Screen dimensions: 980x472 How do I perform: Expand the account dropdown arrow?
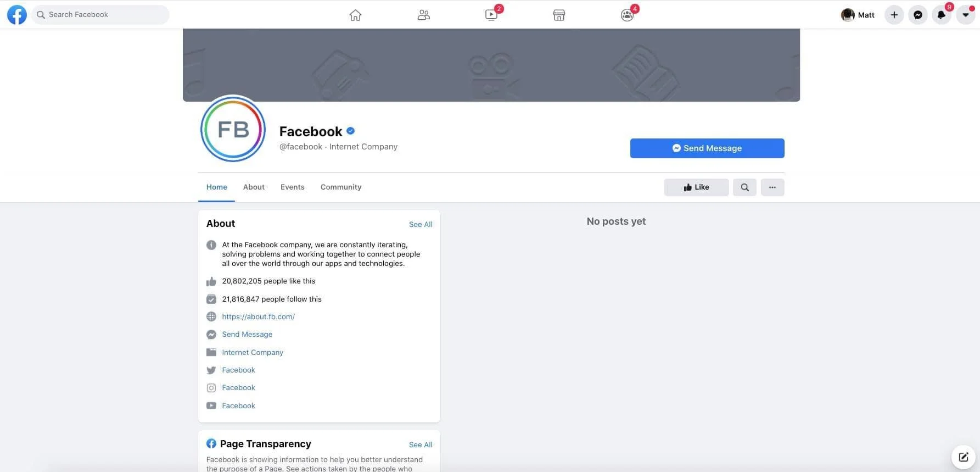(x=965, y=15)
